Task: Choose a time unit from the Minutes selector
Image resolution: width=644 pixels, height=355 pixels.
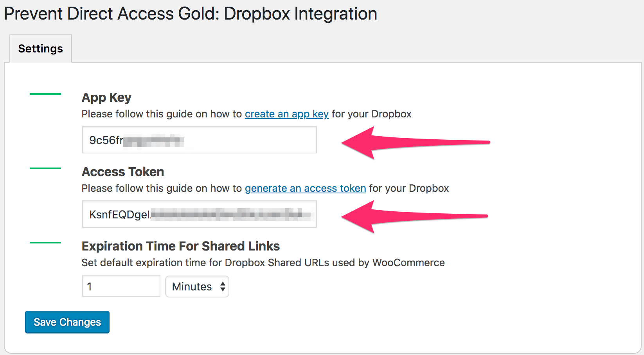Action: (x=197, y=287)
